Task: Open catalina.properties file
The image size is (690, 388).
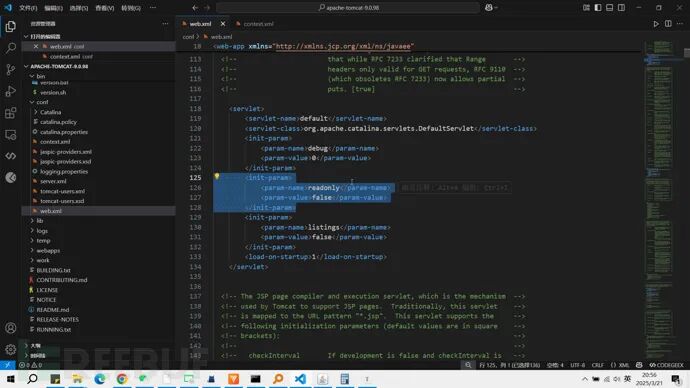Action: 64,132
